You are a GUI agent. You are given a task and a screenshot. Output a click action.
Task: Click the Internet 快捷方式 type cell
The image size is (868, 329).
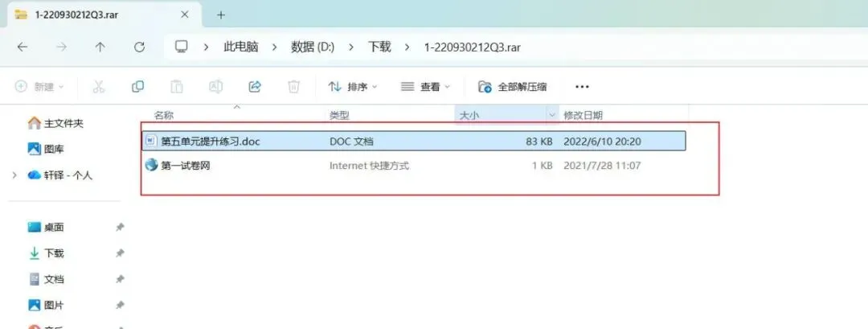pos(369,165)
